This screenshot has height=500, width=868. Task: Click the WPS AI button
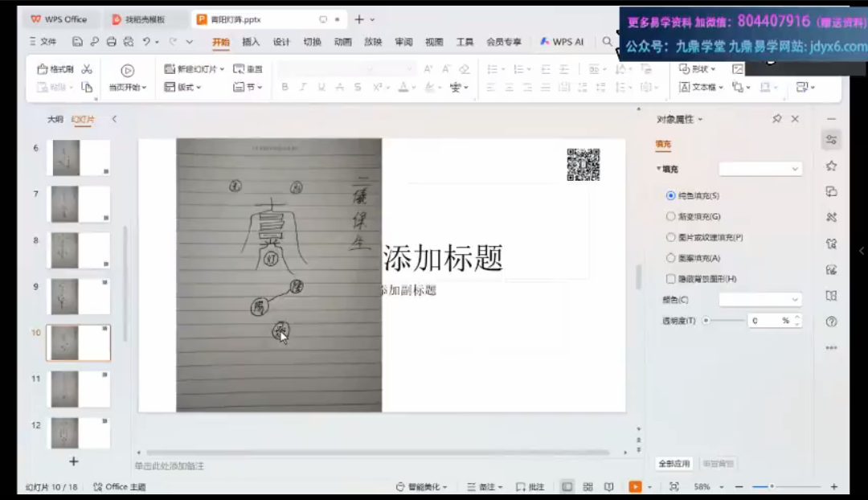click(562, 41)
